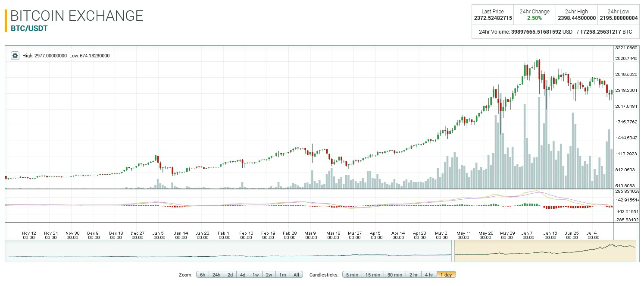Image resolution: width=644 pixels, height=286 pixels.
Task: Click the 24hr Change value 2.50%
Action: (534, 18)
